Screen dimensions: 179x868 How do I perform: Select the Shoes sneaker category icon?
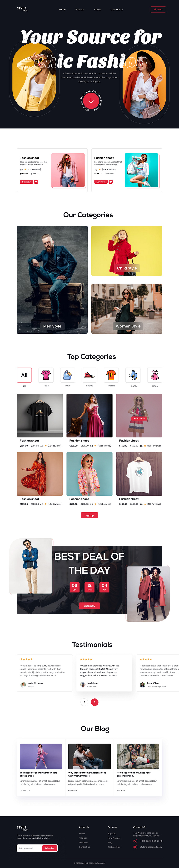pyautogui.click(x=89, y=375)
